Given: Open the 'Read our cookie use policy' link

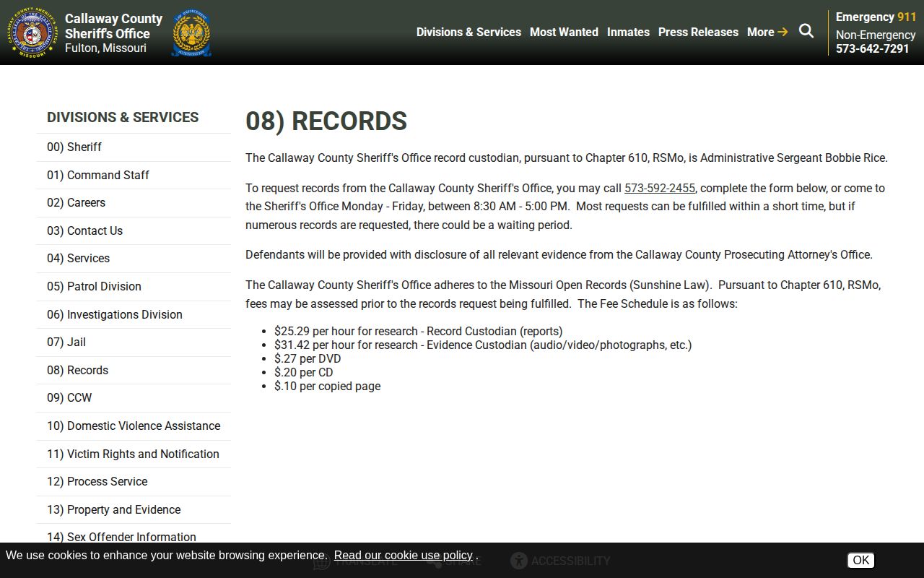Looking at the screenshot, I should click(404, 555).
